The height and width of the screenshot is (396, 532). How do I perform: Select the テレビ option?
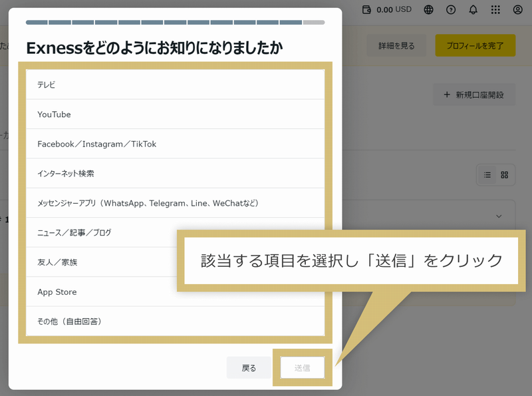[175, 85]
